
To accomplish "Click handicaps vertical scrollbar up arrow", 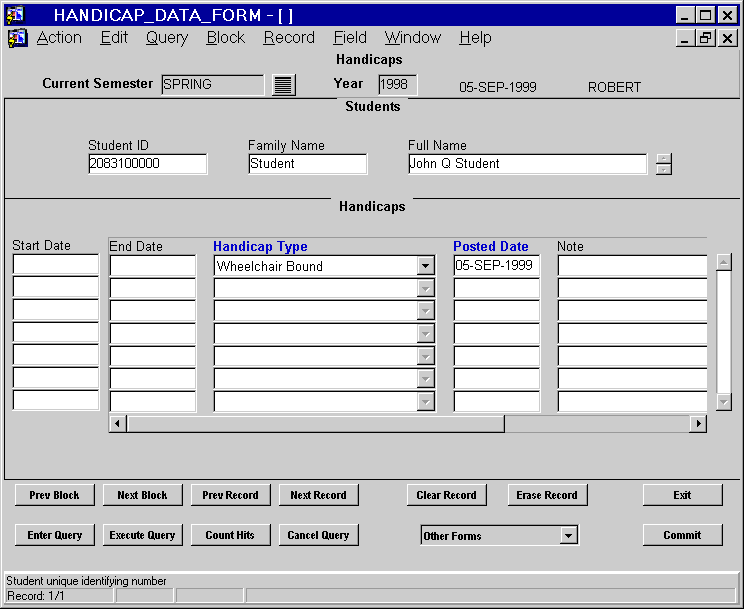I will [x=724, y=262].
